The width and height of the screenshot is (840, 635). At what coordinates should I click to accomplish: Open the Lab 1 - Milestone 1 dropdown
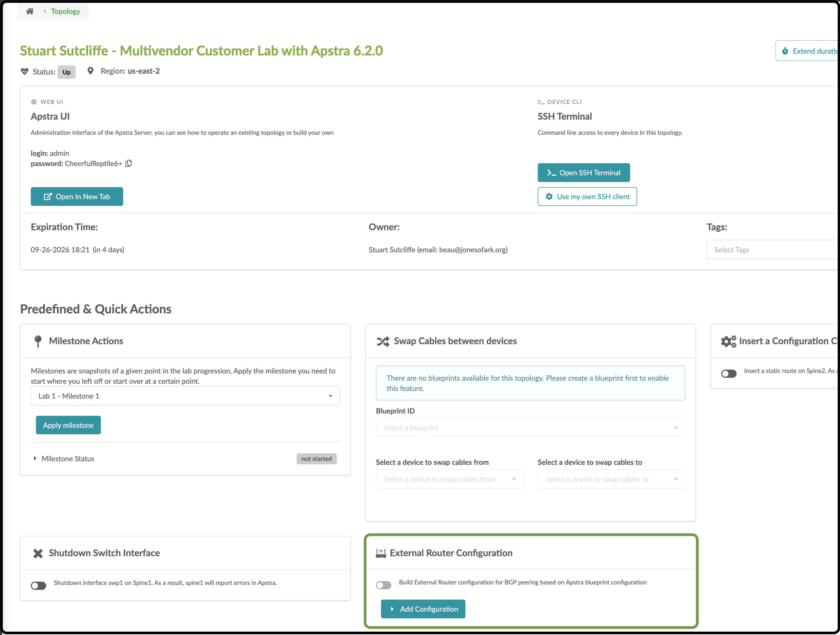185,396
